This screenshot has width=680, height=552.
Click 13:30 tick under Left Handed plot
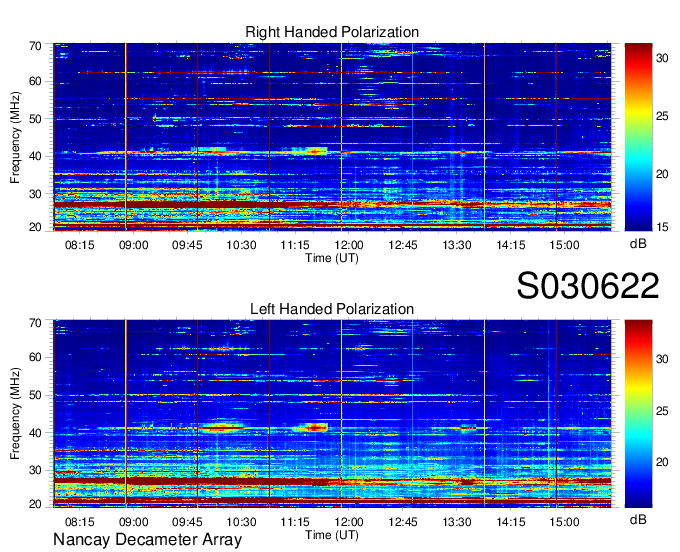[x=457, y=522]
